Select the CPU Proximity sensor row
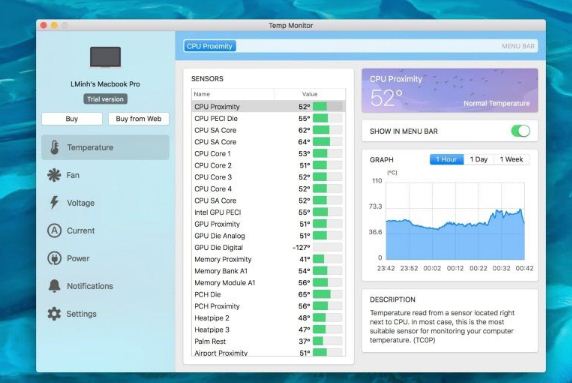Viewport: 572px width, 383px height. [x=268, y=107]
